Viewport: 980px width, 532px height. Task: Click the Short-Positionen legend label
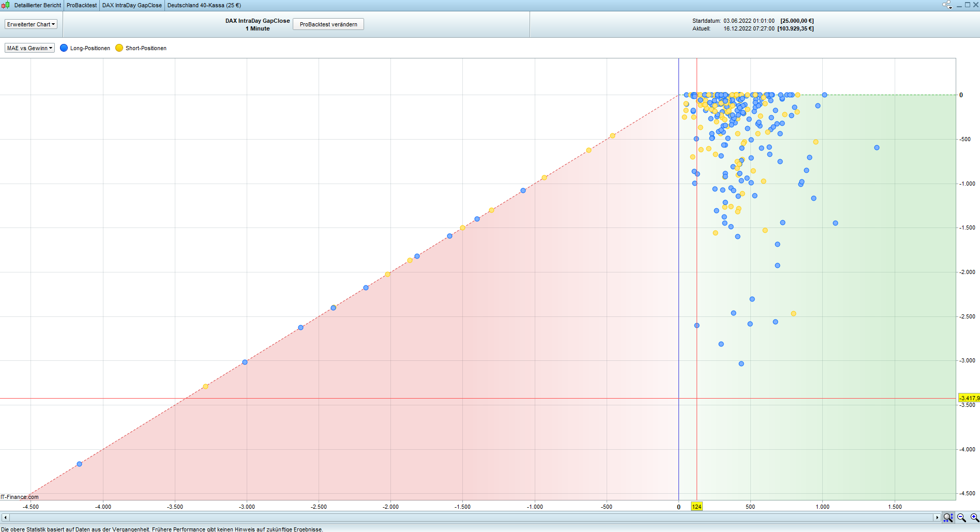(146, 48)
